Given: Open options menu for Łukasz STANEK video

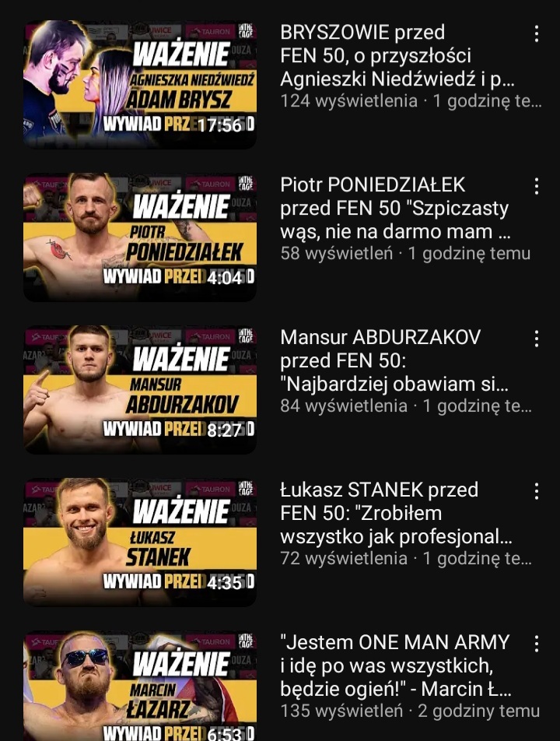Looking at the screenshot, I should coord(537,491).
